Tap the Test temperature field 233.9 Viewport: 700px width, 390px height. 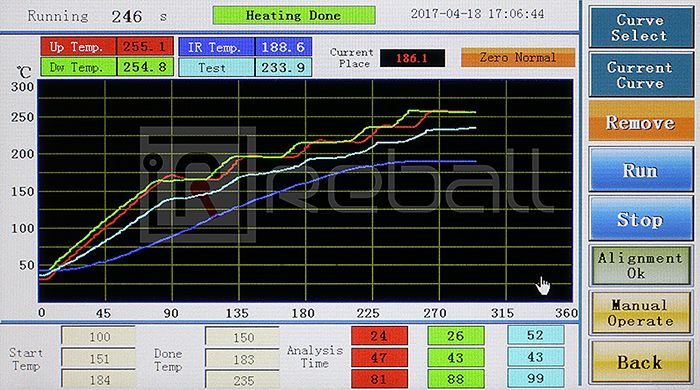[283, 67]
